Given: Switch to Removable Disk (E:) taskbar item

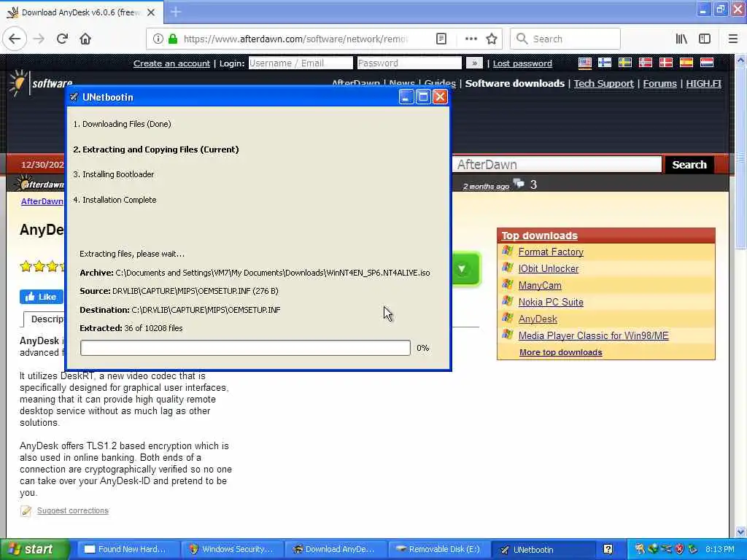Looking at the screenshot, I should (438, 549).
